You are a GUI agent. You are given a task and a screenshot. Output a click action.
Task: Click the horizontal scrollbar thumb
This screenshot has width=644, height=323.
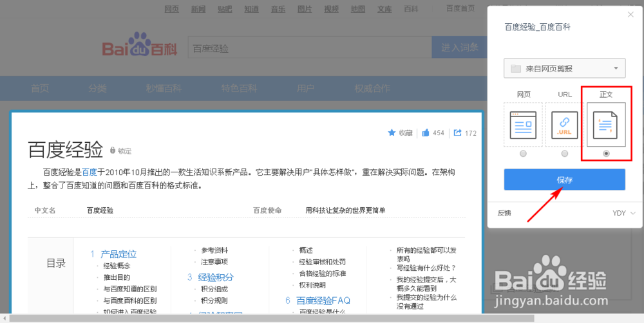click(272, 318)
